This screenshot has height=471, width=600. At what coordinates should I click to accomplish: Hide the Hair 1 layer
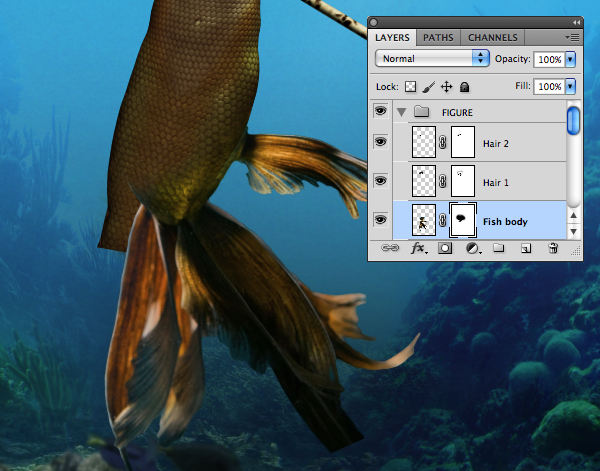pos(380,181)
